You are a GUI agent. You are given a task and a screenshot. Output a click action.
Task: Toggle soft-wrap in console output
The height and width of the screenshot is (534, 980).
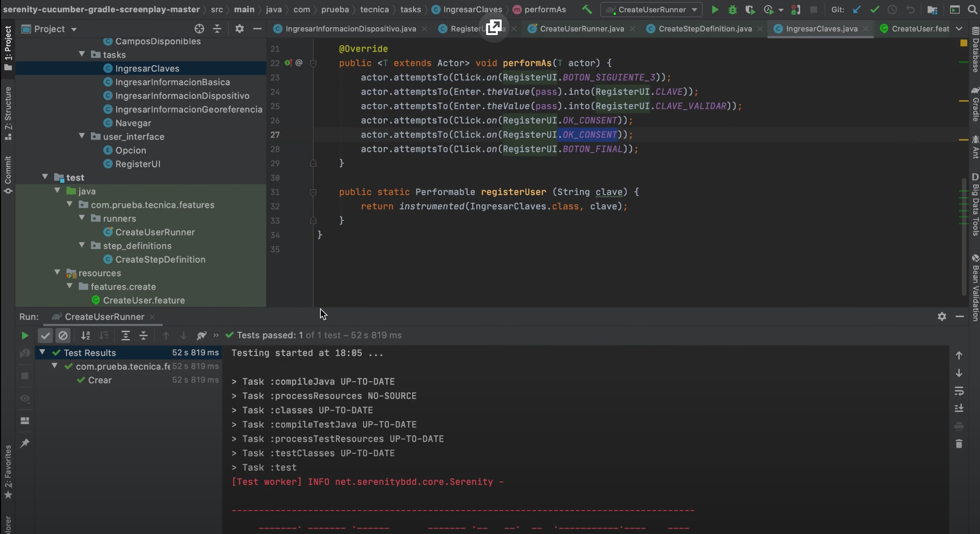click(x=959, y=391)
